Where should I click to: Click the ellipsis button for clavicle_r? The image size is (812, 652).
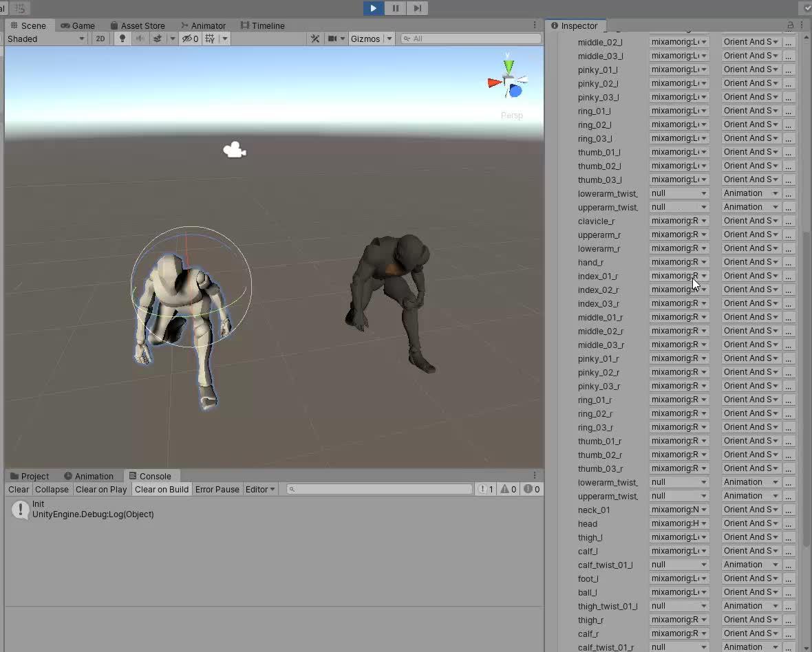point(788,221)
